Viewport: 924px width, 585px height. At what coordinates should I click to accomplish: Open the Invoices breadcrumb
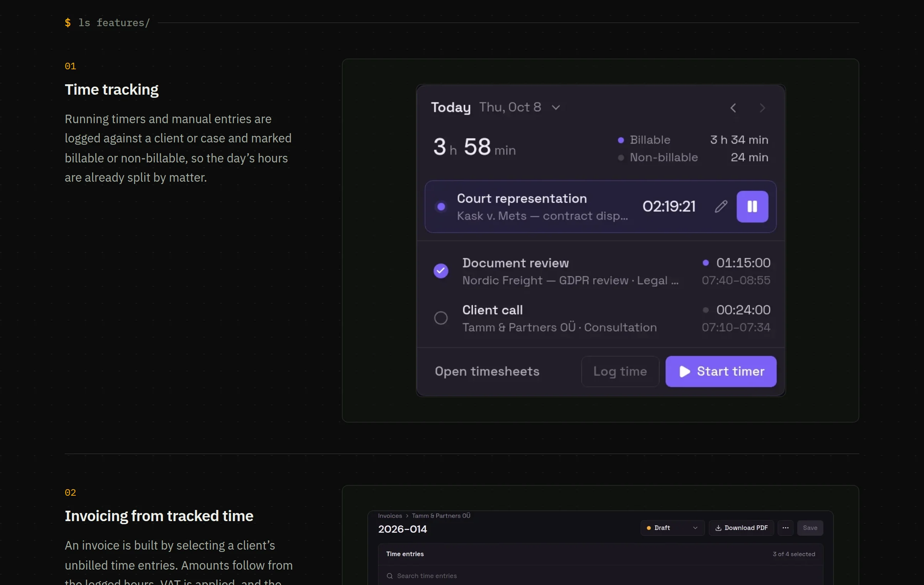390,516
